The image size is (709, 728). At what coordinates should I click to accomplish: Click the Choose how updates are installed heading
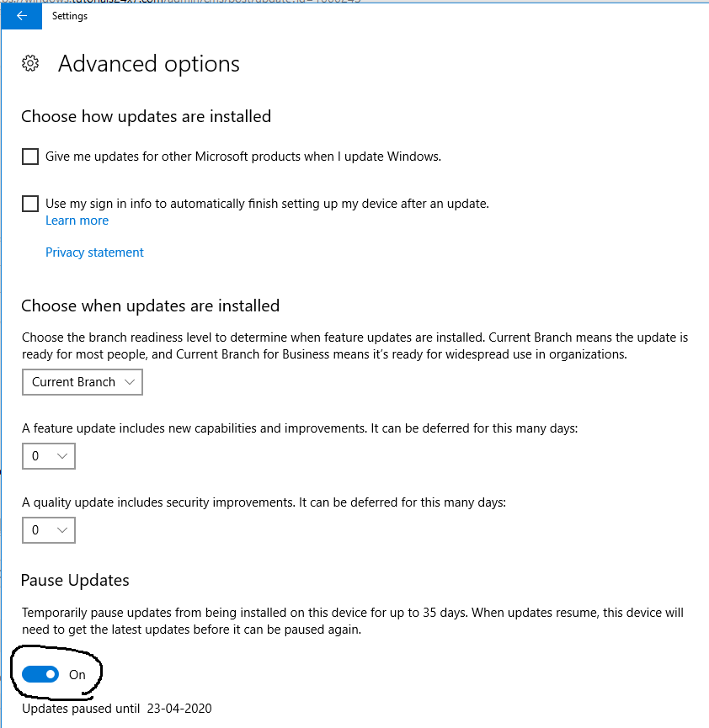[x=146, y=116]
